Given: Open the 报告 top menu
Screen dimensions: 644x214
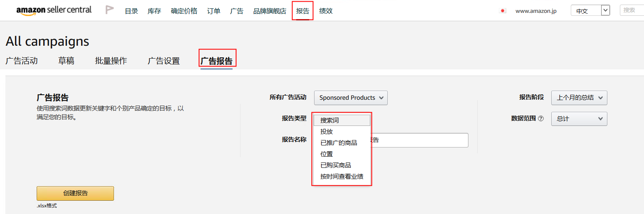Looking at the screenshot, I should (302, 11).
